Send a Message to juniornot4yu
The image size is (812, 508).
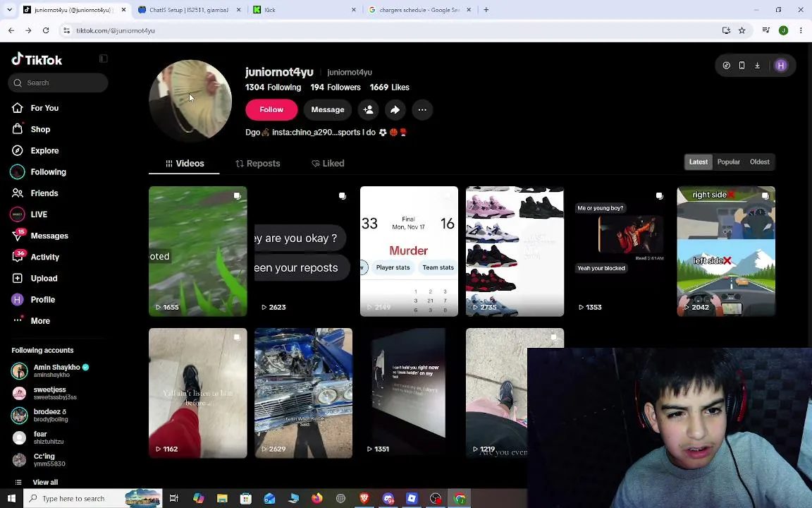[327, 109]
